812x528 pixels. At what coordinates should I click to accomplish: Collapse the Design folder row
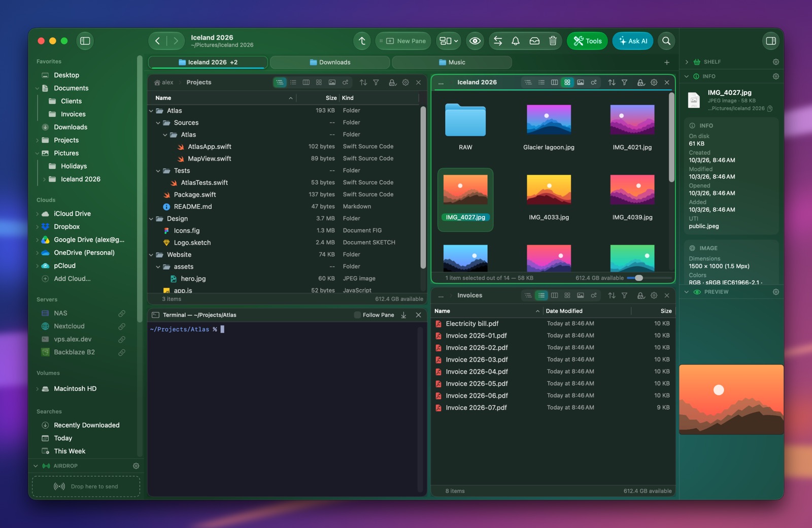point(151,219)
